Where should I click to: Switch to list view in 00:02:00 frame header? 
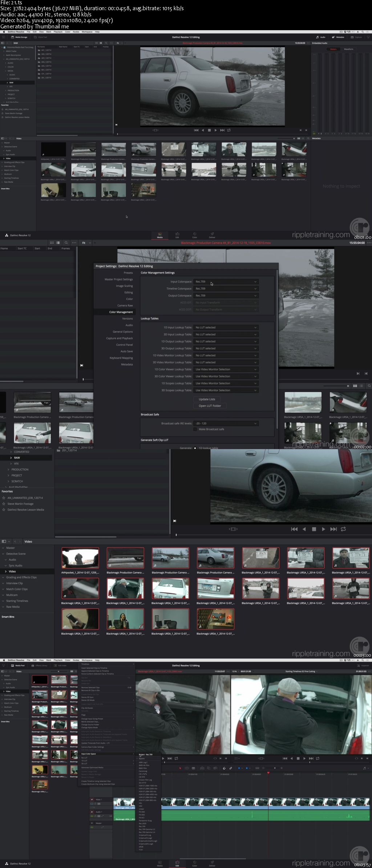(x=58, y=243)
